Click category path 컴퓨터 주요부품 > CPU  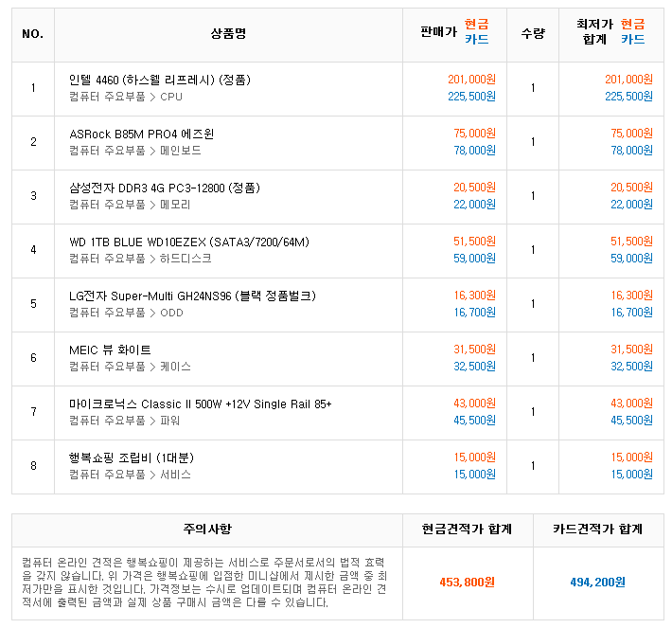click(x=126, y=97)
